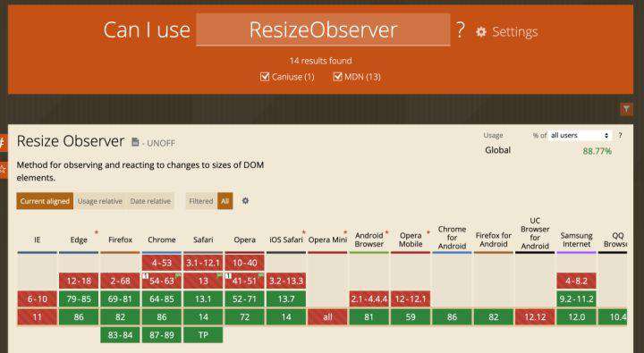Click iOS Safari 3.2-13.3 cell

286,281
